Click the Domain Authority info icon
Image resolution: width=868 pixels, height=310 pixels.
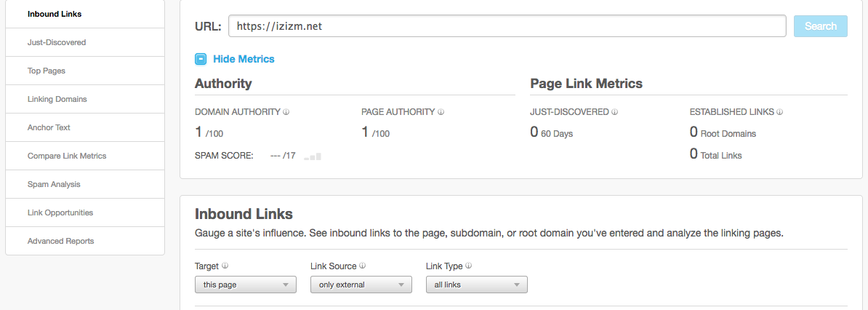(x=286, y=112)
